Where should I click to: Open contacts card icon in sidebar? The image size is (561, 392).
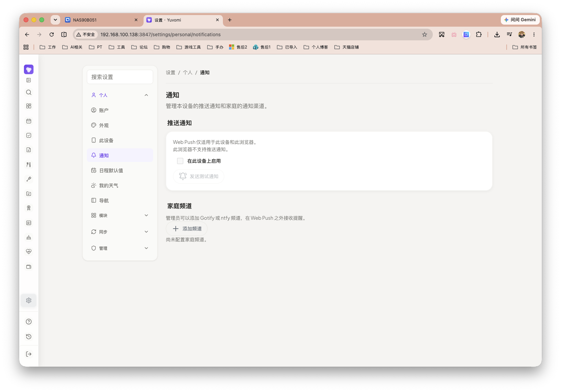tap(29, 223)
